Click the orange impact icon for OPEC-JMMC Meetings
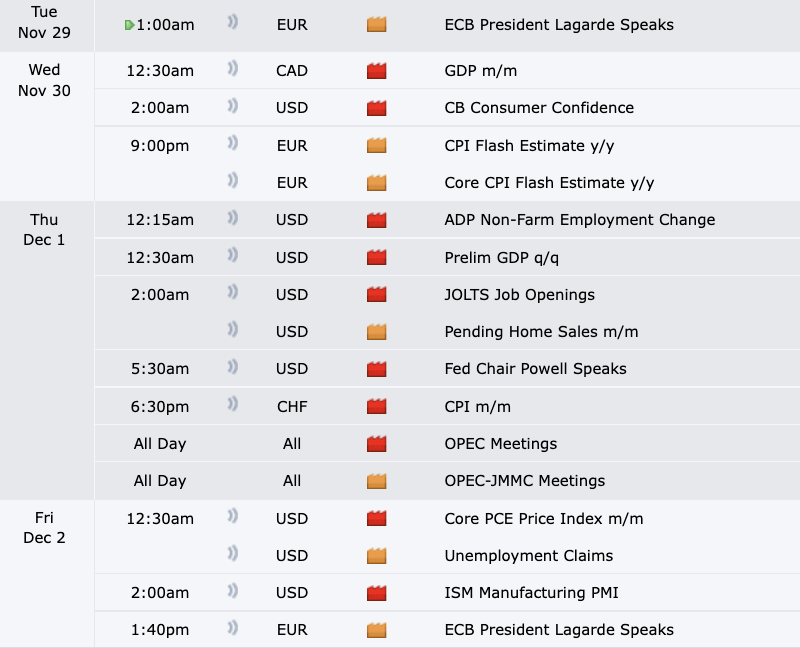 pyautogui.click(x=377, y=481)
